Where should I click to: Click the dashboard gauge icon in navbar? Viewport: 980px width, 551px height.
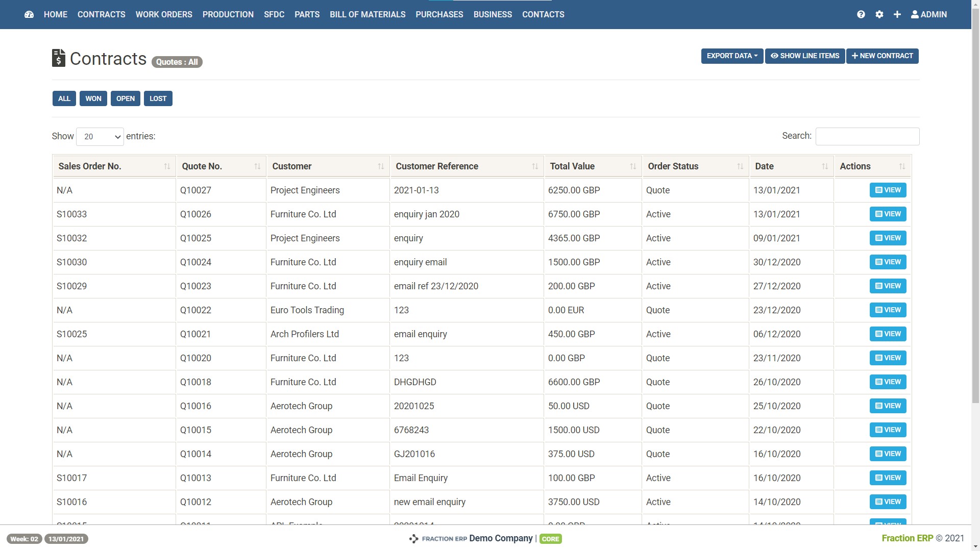pyautogui.click(x=29, y=14)
